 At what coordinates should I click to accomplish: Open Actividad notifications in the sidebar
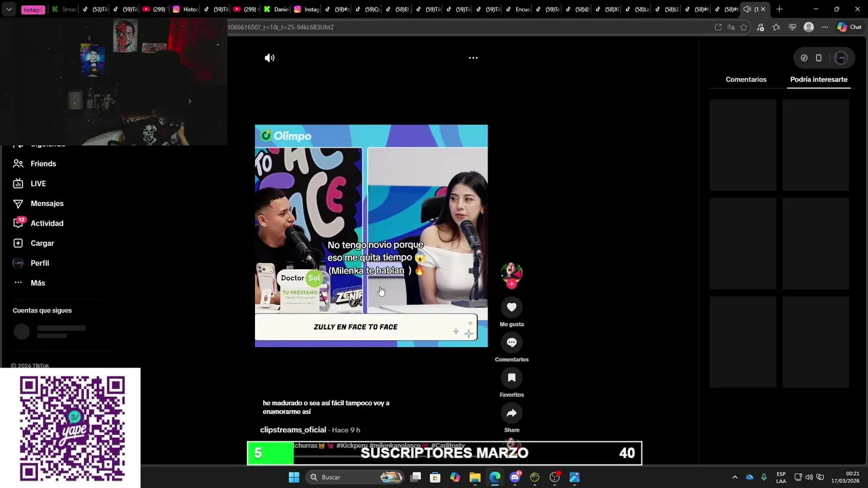[x=47, y=224]
